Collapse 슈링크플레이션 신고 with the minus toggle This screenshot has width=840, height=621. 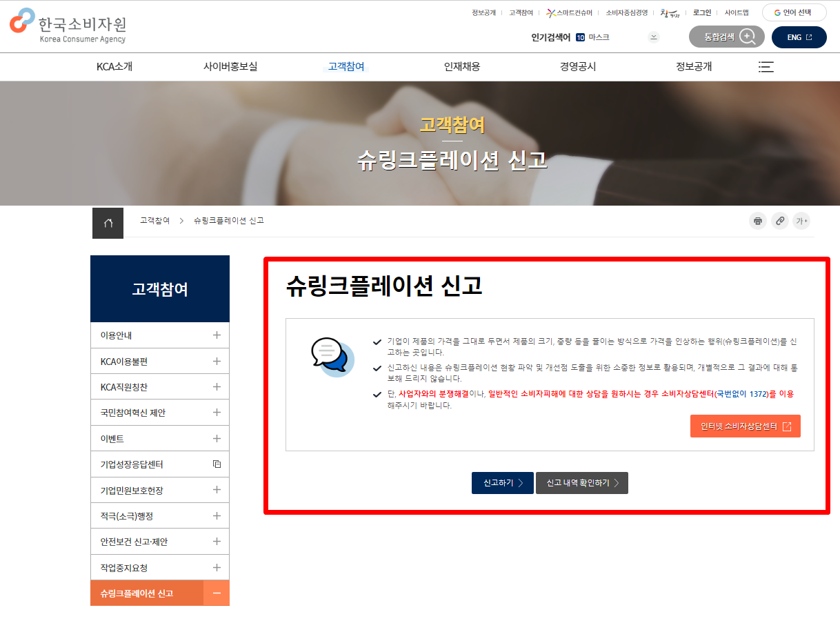point(217,593)
